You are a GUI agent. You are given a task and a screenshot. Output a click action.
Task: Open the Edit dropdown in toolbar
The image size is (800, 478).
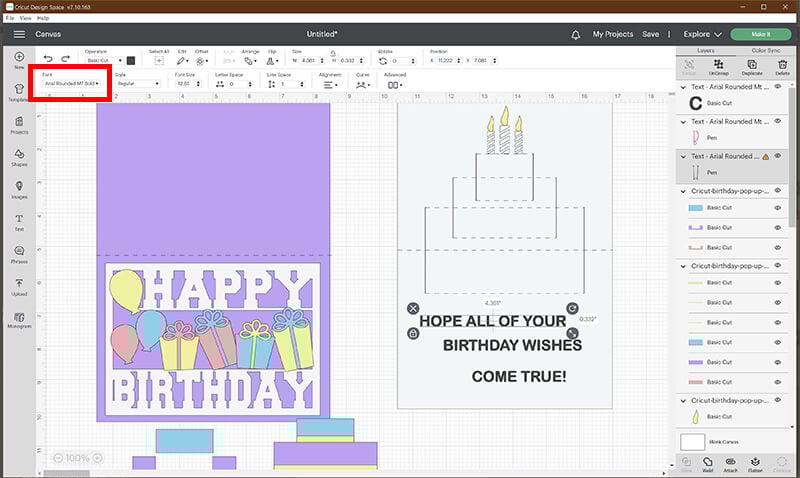click(x=182, y=61)
